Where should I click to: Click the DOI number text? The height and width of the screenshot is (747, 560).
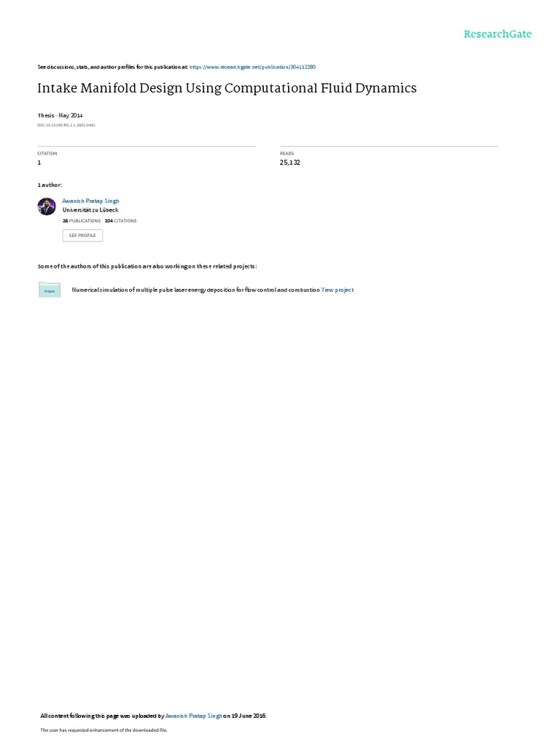(x=66, y=125)
